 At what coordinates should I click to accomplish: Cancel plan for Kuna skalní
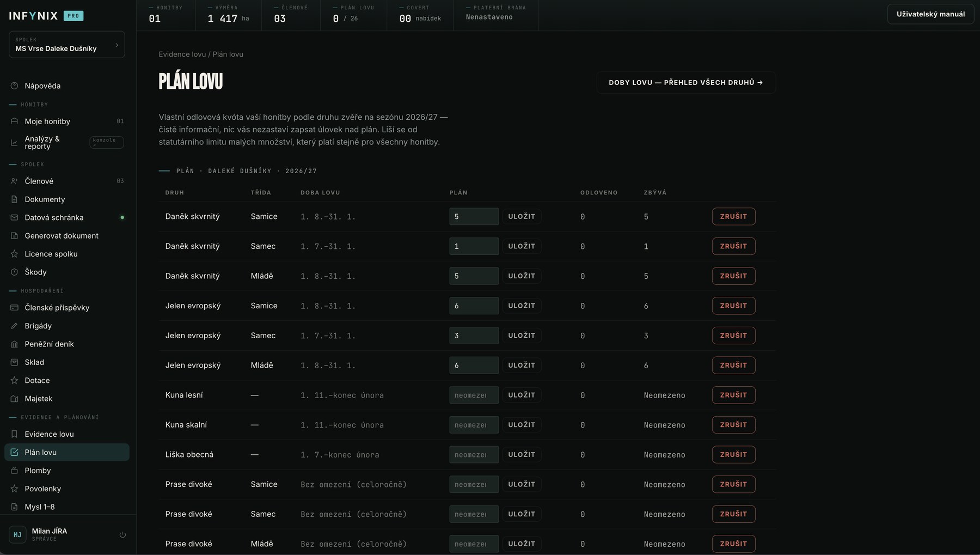click(x=733, y=425)
